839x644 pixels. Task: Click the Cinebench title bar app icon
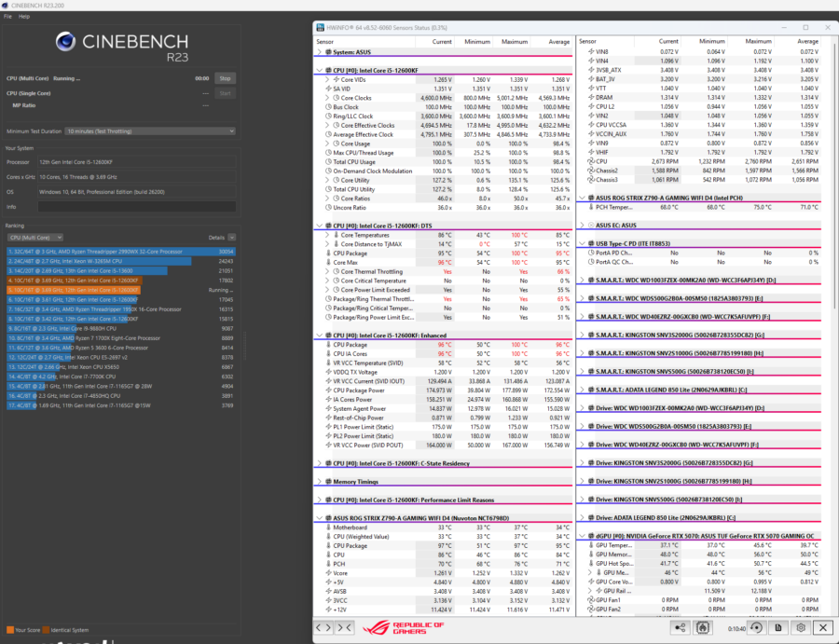pyautogui.click(x=5, y=6)
